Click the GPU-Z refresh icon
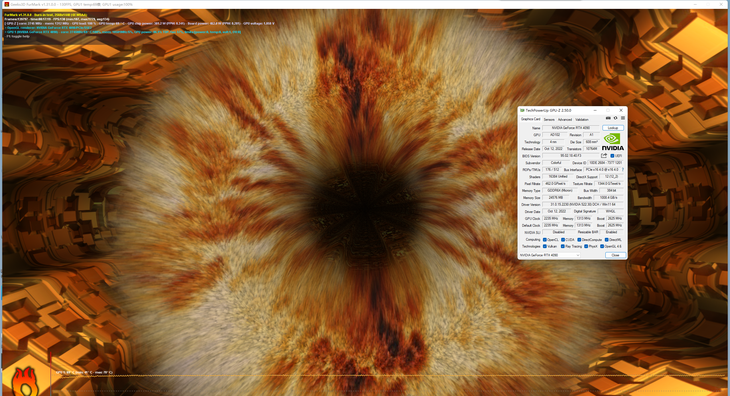 tap(615, 118)
